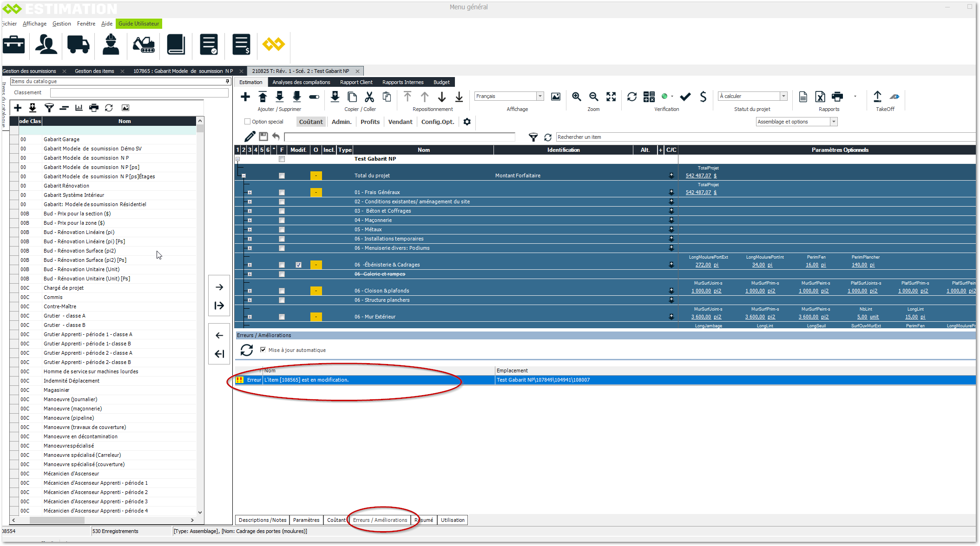Switch to the Rapport Client tab

coord(356,82)
